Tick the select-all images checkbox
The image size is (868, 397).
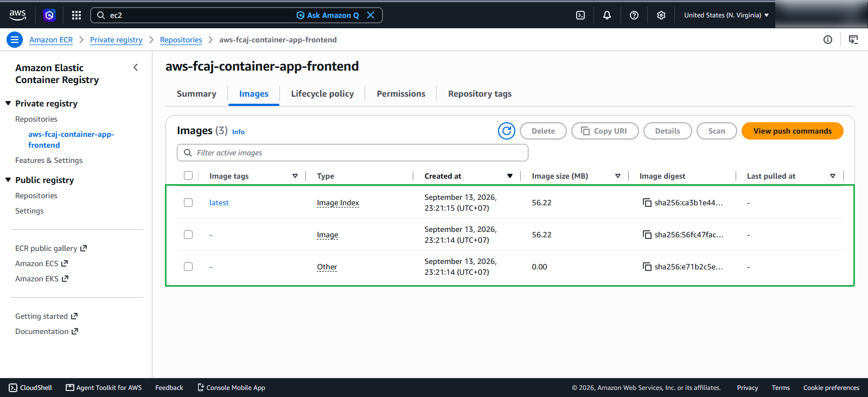click(188, 175)
